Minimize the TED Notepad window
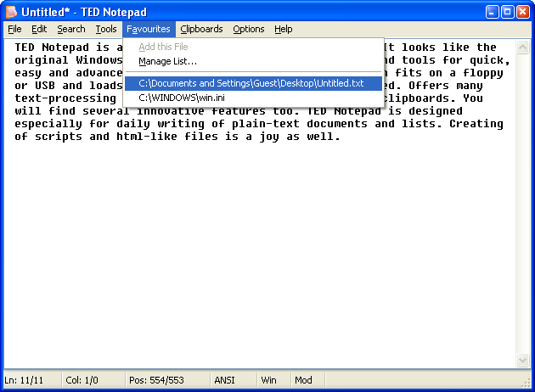The image size is (535, 392). [x=492, y=12]
